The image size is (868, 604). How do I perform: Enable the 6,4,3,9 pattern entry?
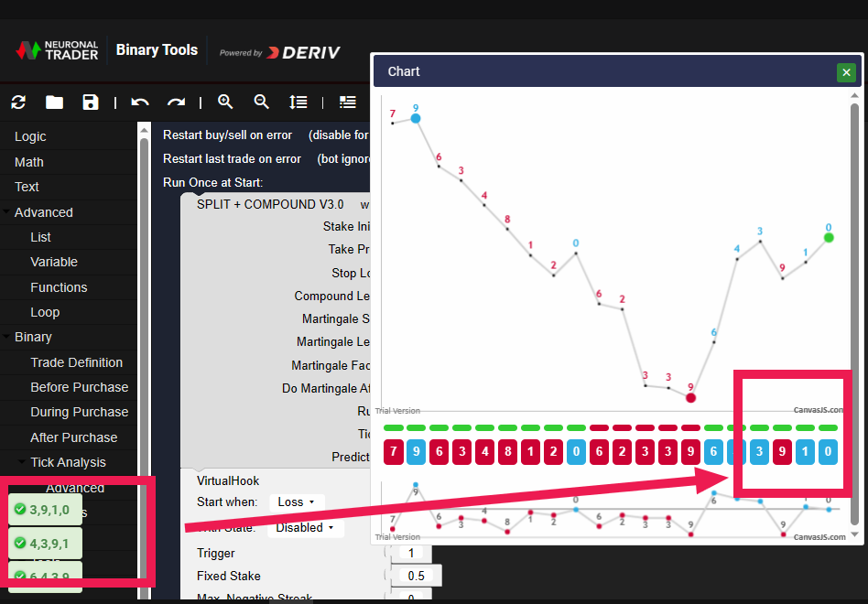pyautogui.click(x=19, y=575)
